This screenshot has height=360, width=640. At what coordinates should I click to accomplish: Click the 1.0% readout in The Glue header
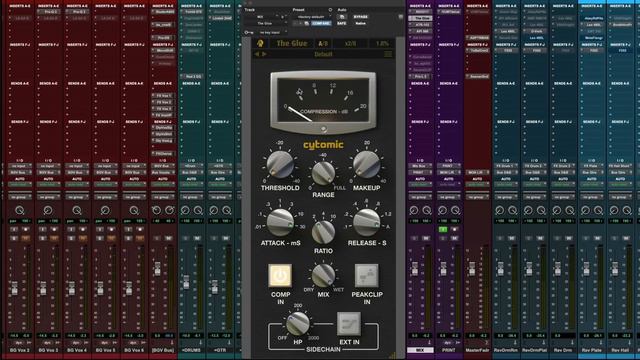(382, 43)
